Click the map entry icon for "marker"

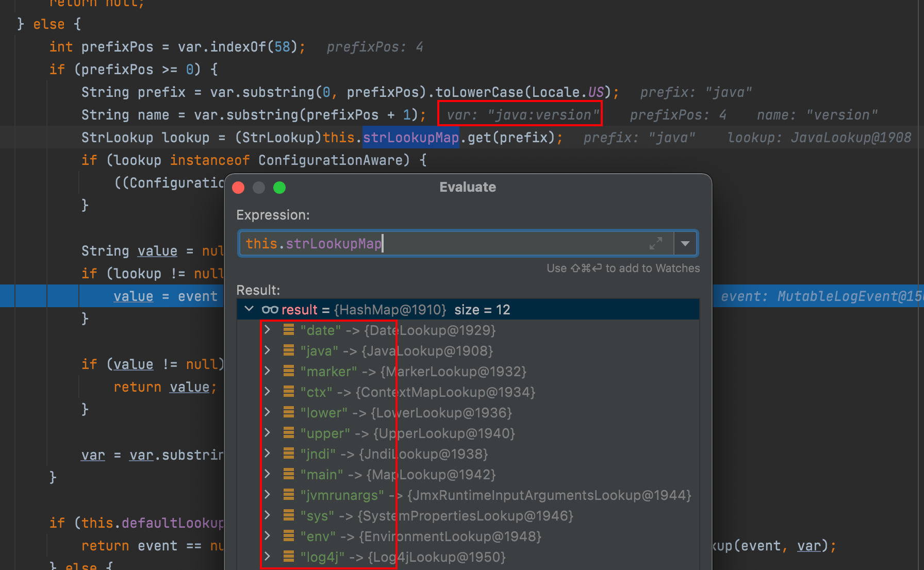(289, 371)
